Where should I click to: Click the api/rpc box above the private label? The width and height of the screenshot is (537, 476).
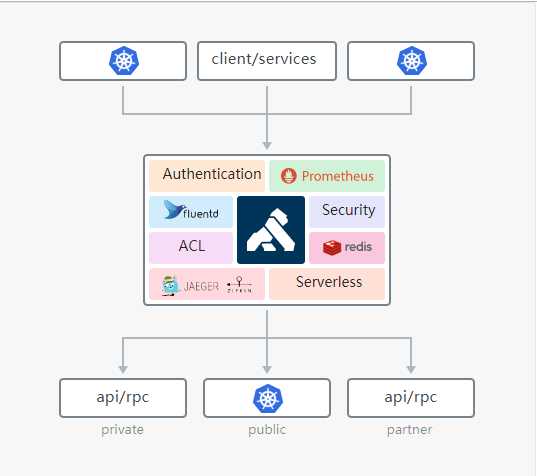tap(123, 398)
